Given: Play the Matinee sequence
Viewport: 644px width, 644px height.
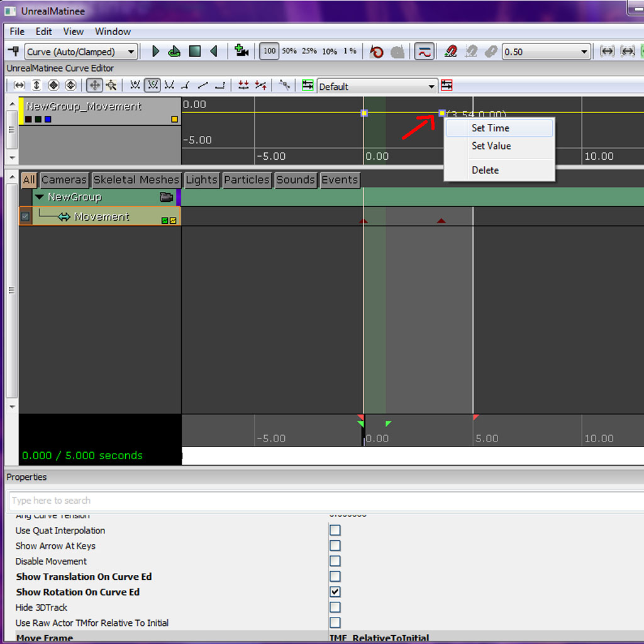Looking at the screenshot, I should (155, 52).
